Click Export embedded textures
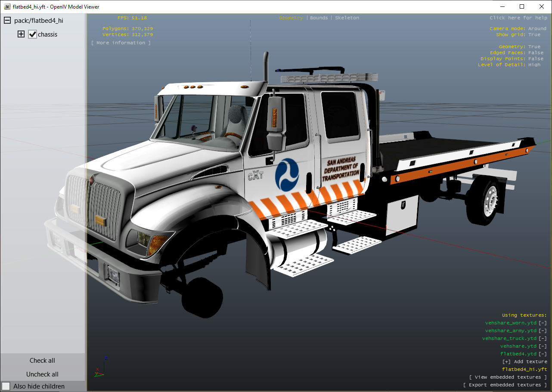The width and height of the screenshot is (552, 392). pos(505,385)
